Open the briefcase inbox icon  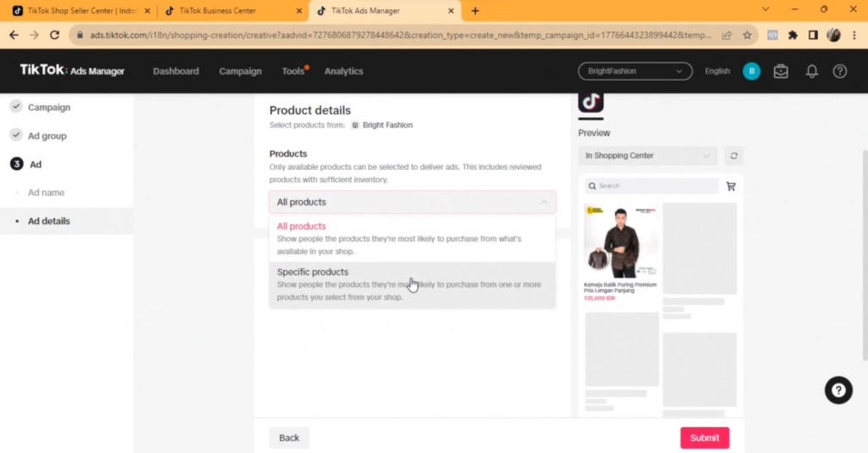[781, 71]
